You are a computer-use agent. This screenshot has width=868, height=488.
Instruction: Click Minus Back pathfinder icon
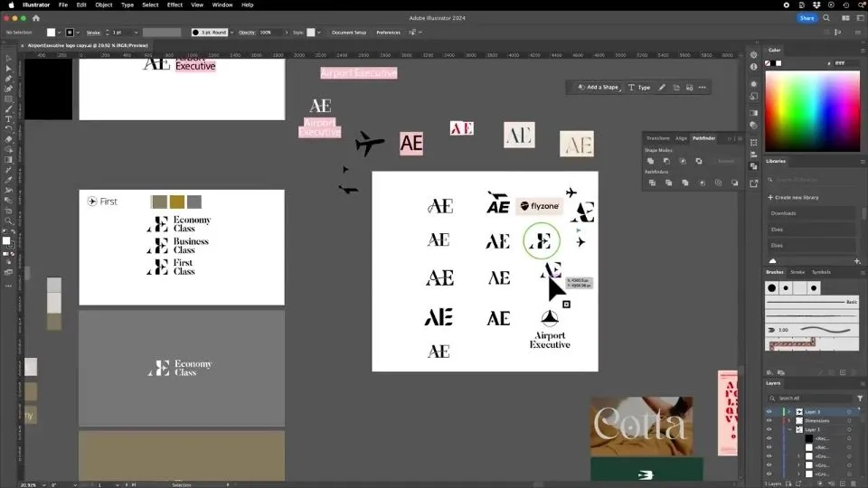tap(734, 183)
